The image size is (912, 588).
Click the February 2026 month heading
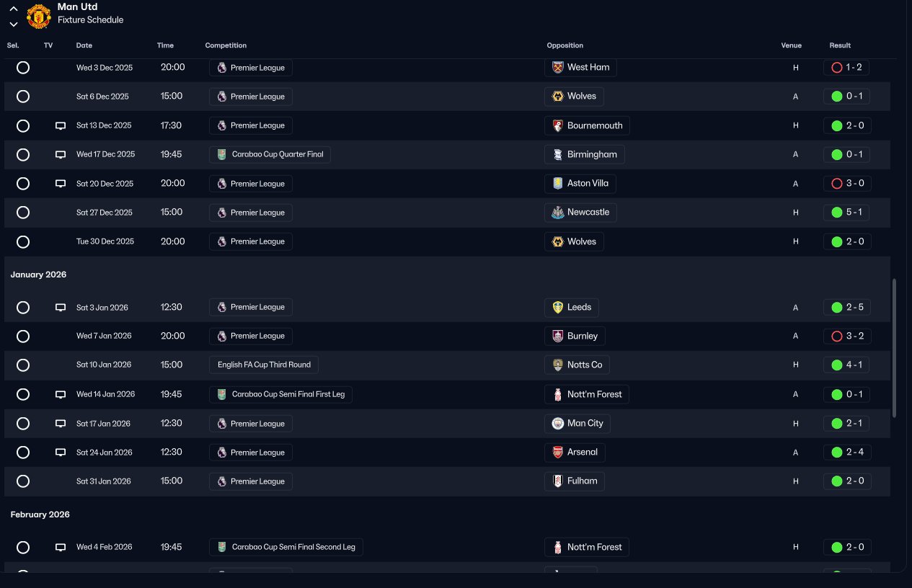(40, 514)
